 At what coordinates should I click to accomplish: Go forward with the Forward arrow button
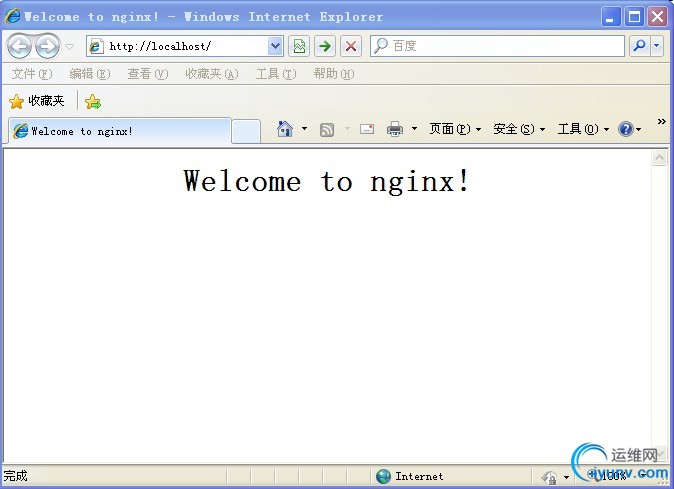click(47, 46)
